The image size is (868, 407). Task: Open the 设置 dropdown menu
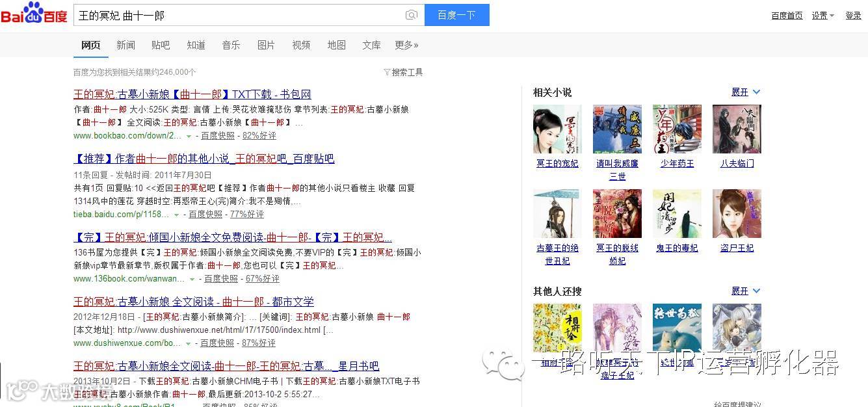point(822,16)
